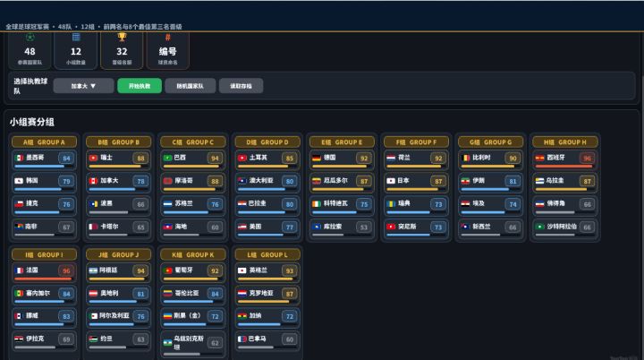Click the 约旦 team name in Group J

pos(106,339)
